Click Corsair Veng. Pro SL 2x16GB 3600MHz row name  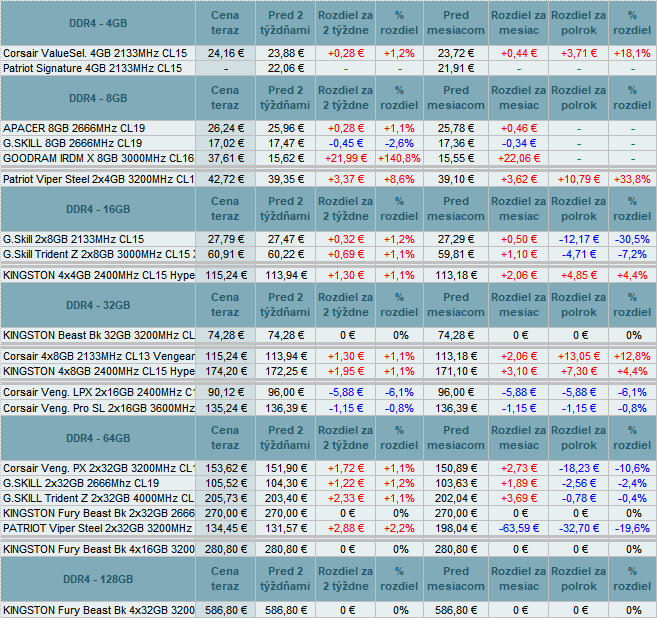(x=98, y=408)
